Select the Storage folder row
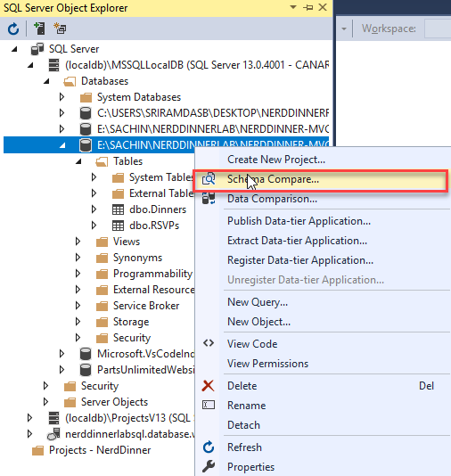 (131, 322)
